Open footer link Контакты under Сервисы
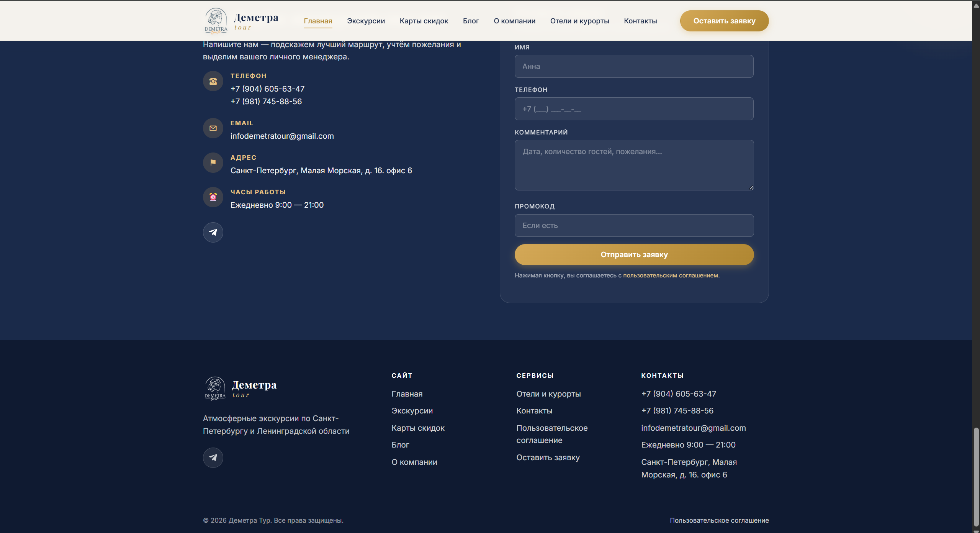980x533 pixels. 534,411
